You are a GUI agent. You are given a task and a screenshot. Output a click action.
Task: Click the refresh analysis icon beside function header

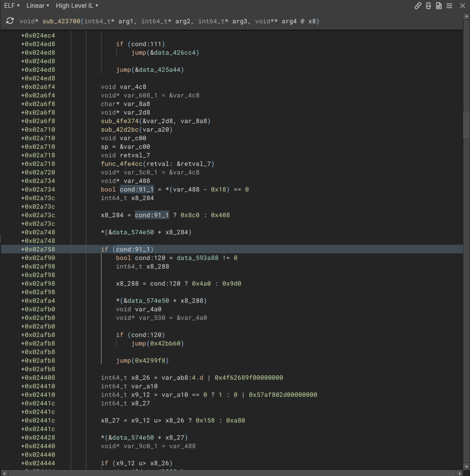coord(10,21)
